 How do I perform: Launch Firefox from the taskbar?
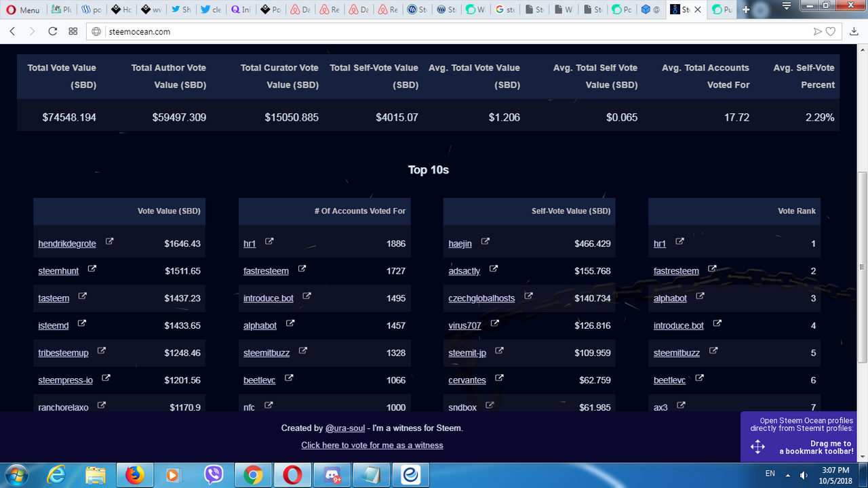(136, 474)
